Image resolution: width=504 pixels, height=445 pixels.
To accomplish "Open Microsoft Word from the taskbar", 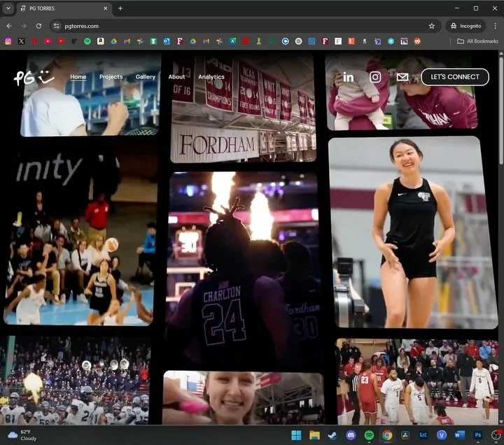I will coord(460,435).
